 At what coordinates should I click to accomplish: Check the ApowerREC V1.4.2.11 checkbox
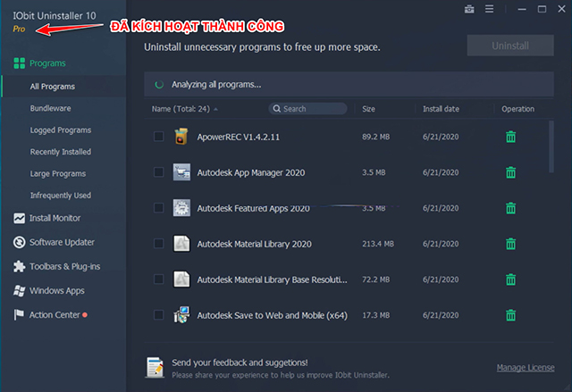tap(159, 137)
